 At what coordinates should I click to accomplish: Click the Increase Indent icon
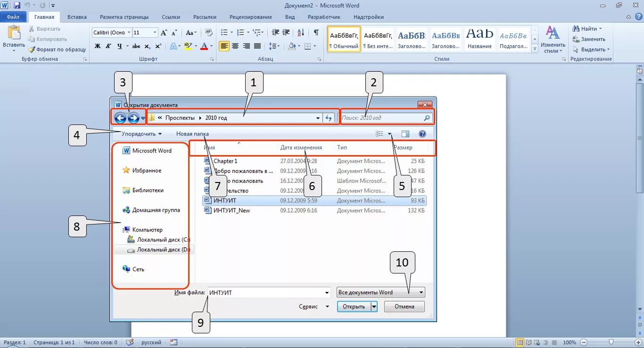point(287,33)
